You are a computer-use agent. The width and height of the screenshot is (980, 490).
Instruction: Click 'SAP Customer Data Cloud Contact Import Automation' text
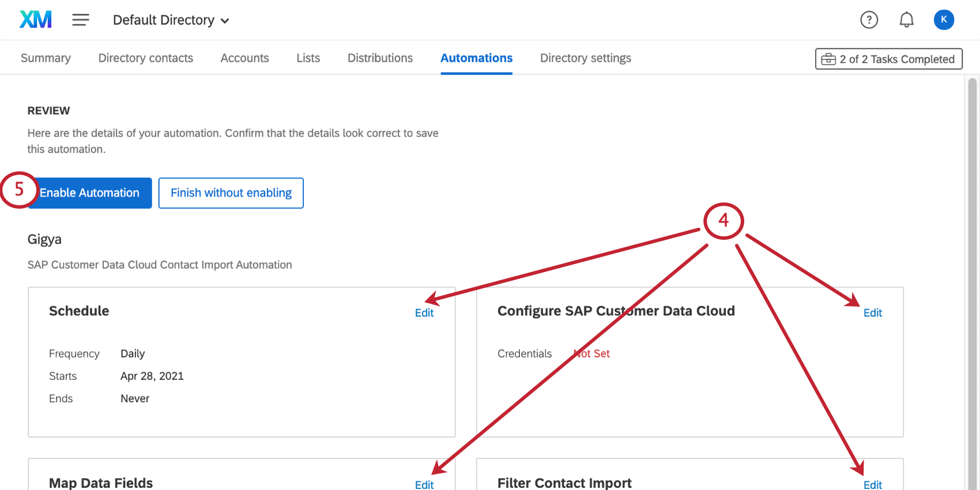click(160, 265)
